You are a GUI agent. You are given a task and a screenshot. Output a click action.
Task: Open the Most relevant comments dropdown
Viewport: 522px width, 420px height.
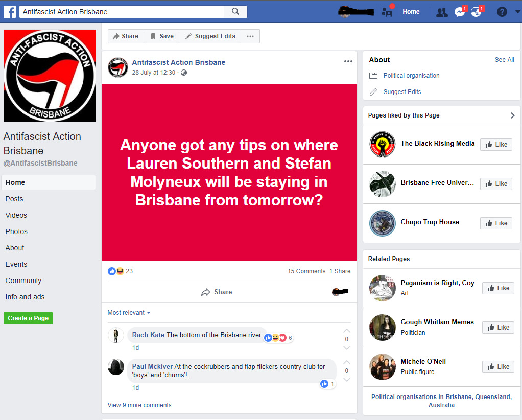click(129, 313)
